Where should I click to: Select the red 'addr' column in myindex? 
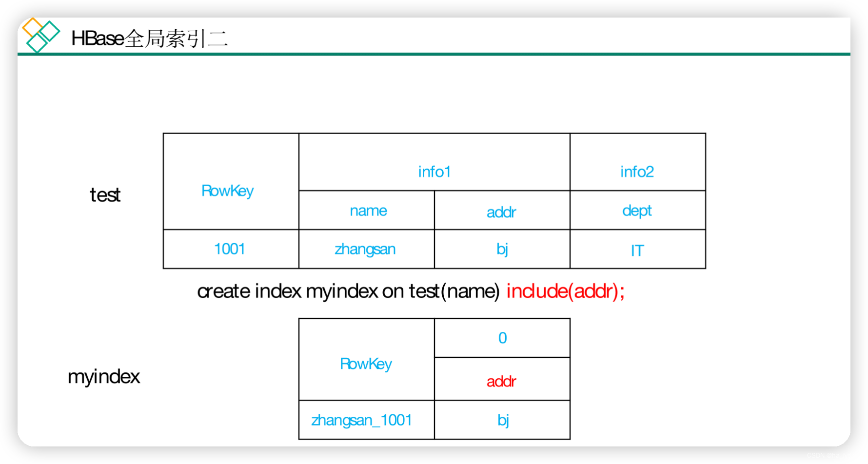tap(501, 381)
